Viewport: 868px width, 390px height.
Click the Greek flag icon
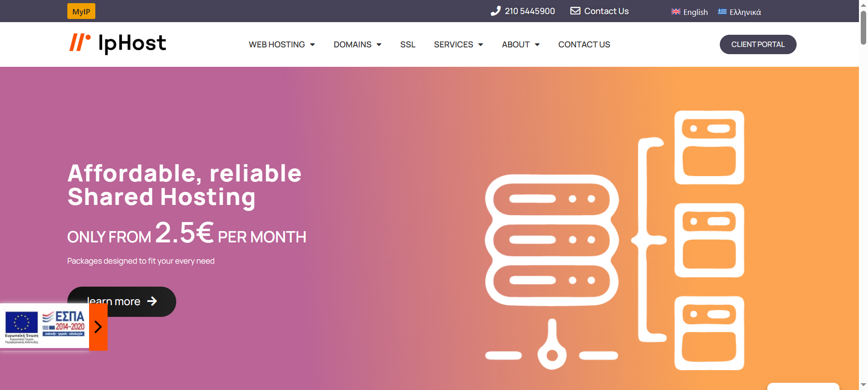coord(722,12)
